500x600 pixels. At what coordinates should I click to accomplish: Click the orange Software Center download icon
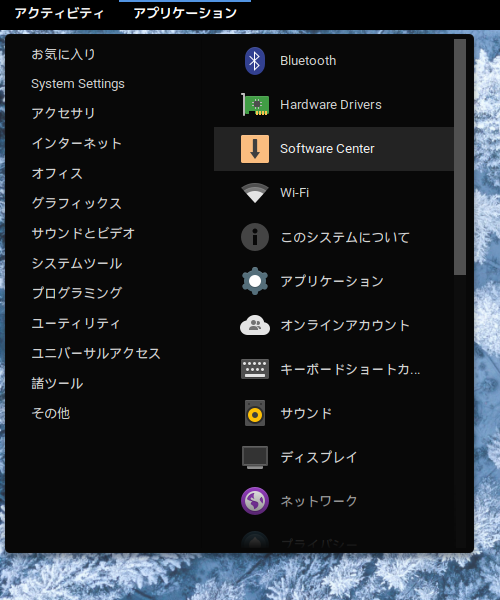point(255,149)
